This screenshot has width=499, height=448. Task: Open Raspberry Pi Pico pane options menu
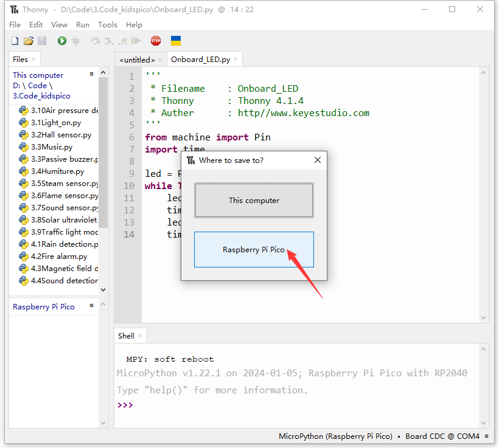point(92,306)
